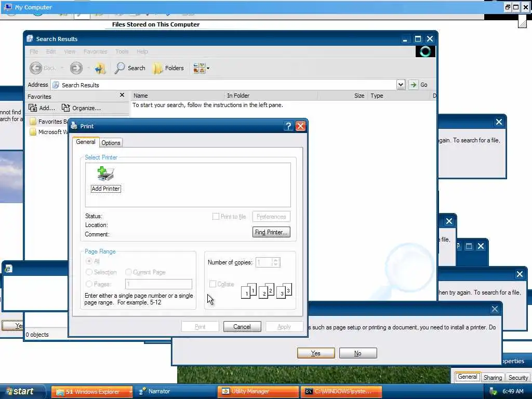
Task: Click Yes in the install printer prompt
Action: pyautogui.click(x=316, y=353)
